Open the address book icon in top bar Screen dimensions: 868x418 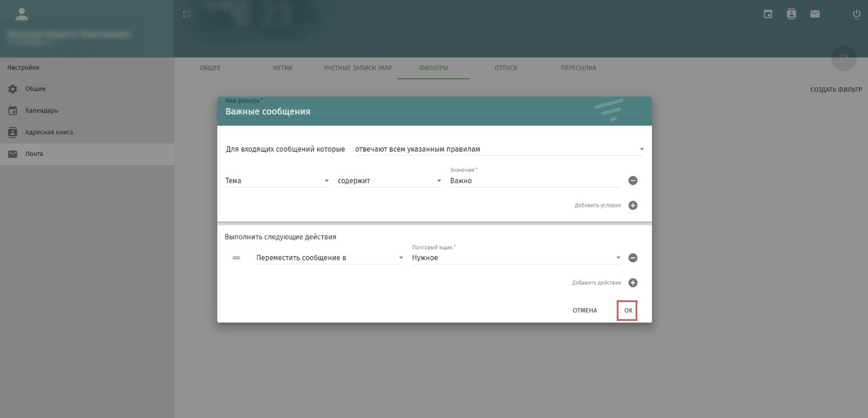791,13
